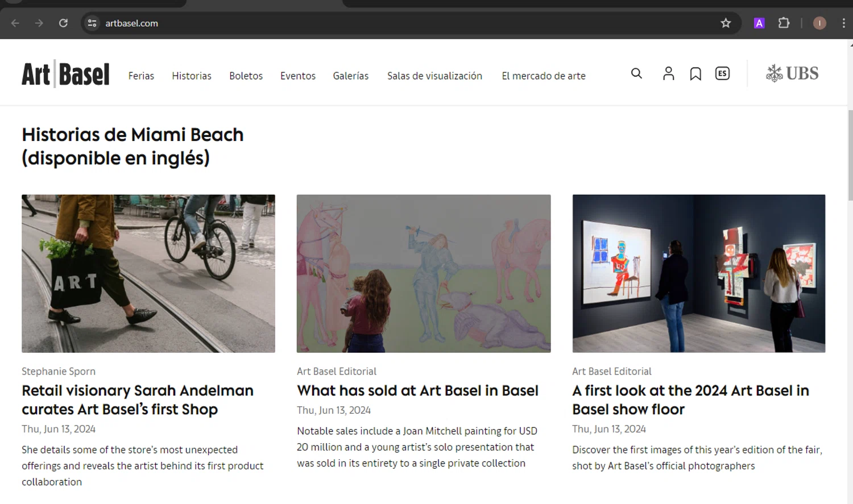Open the browser profile avatar
Image resolution: width=853 pixels, height=504 pixels.
[x=819, y=23]
